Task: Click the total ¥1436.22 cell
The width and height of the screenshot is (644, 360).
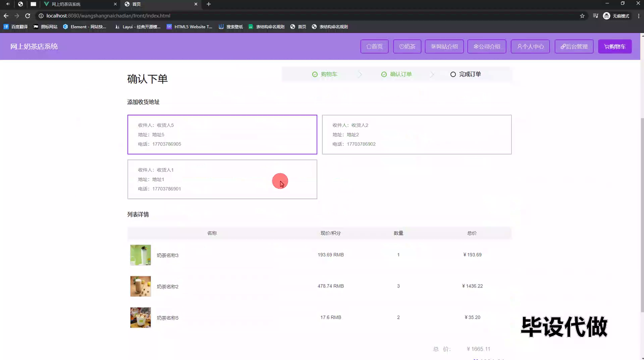Action: click(x=472, y=286)
